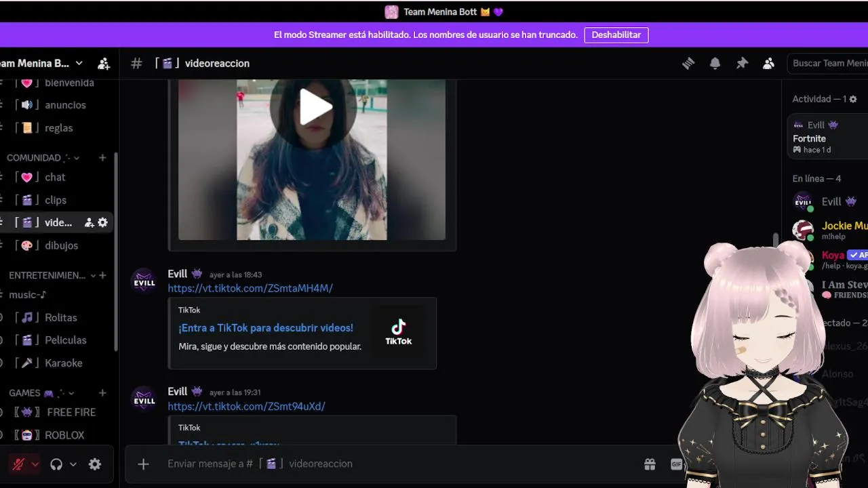
Task: Click the 'ayer a las 18:43' timestamp
Action: point(235,274)
